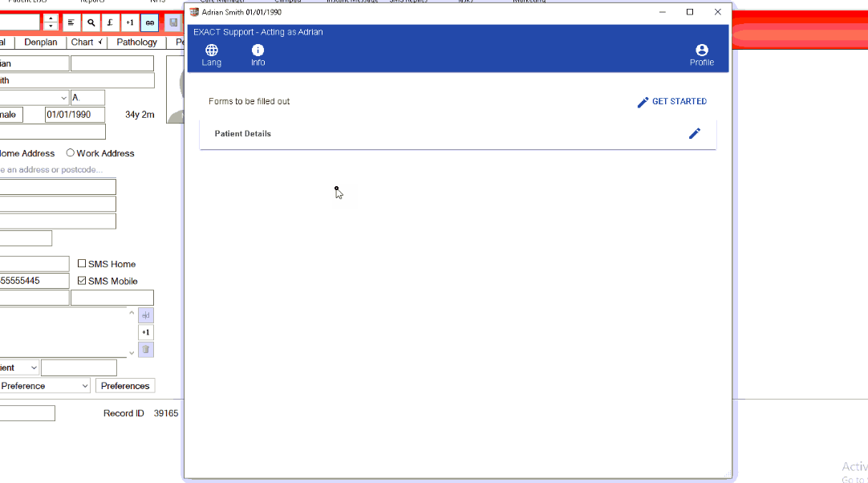Screen dimensions: 868x483
Task: Click the +1 button in red toolbar
Action: pos(129,22)
